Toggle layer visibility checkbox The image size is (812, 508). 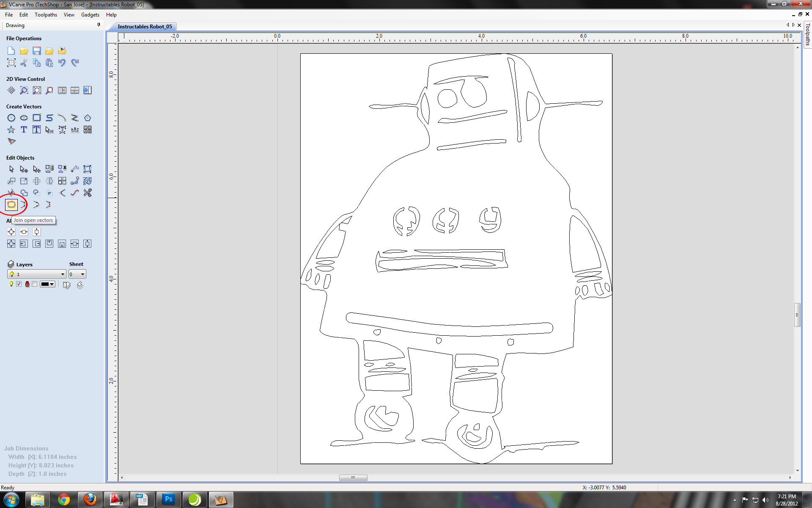[x=19, y=284]
